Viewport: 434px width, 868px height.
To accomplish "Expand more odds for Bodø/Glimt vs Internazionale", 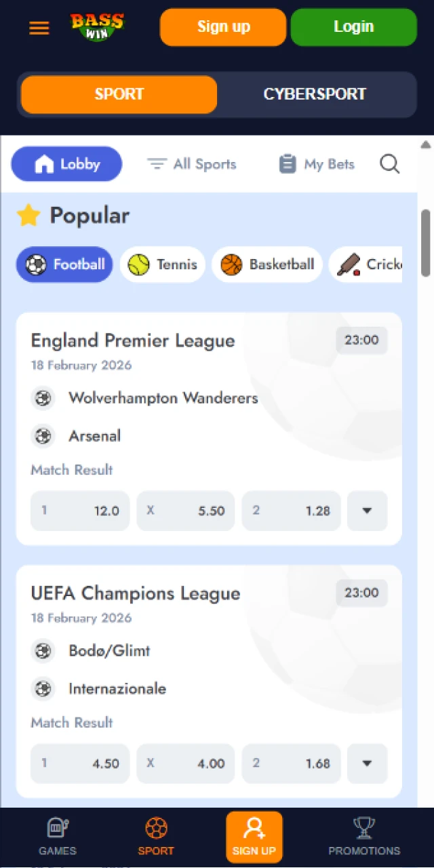I will point(367,763).
